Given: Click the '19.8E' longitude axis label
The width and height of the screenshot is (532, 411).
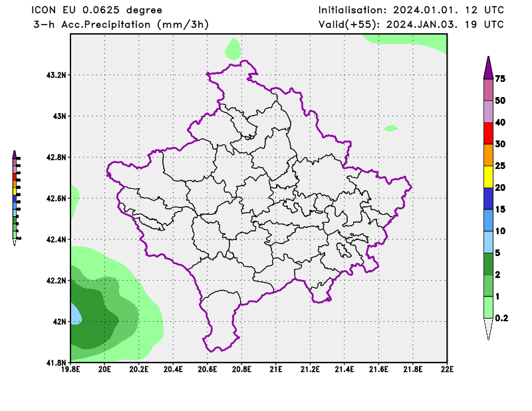Looking at the screenshot, I should coord(70,369).
